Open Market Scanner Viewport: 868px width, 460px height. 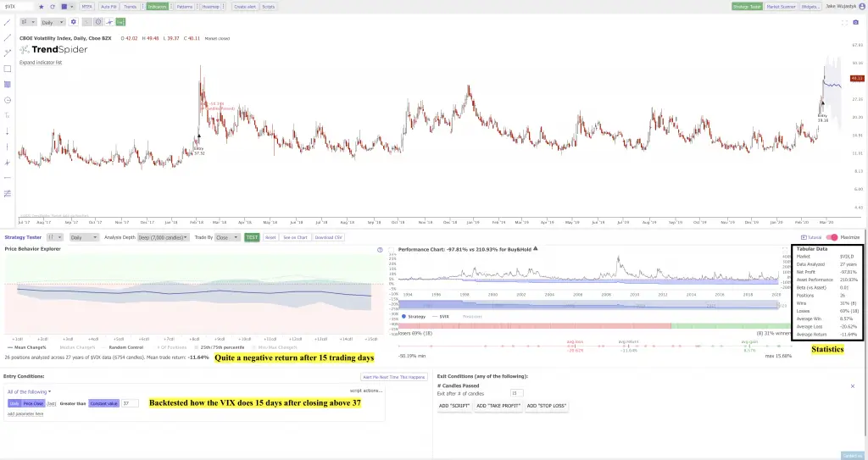point(781,7)
